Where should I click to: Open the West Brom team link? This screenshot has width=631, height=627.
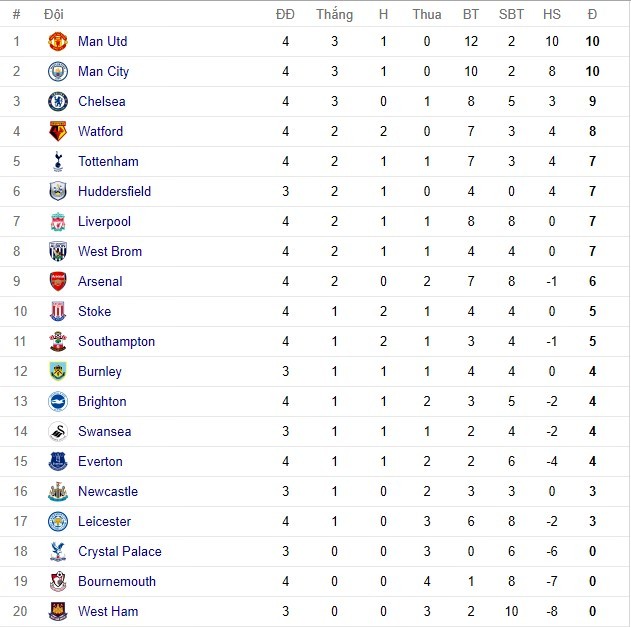110,251
